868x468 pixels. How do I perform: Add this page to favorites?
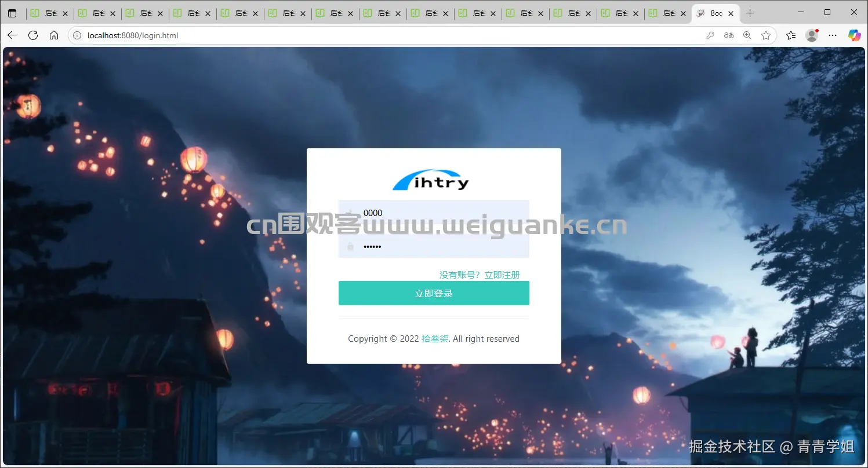pyautogui.click(x=766, y=35)
